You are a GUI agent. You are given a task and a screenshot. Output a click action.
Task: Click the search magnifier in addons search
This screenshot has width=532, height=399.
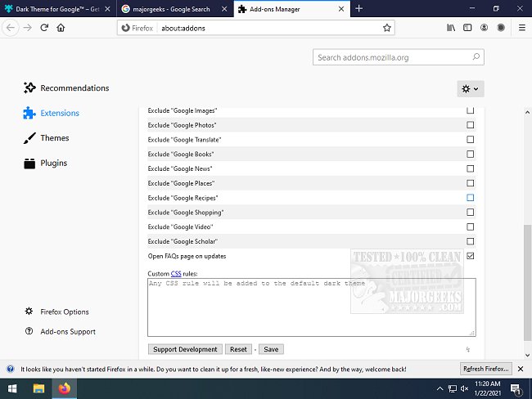pyautogui.click(x=476, y=57)
